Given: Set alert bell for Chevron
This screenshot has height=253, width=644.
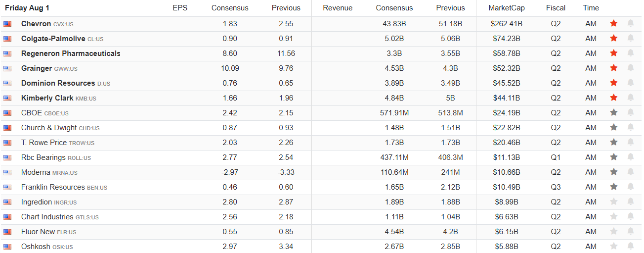Looking at the screenshot, I should [631, 23].
